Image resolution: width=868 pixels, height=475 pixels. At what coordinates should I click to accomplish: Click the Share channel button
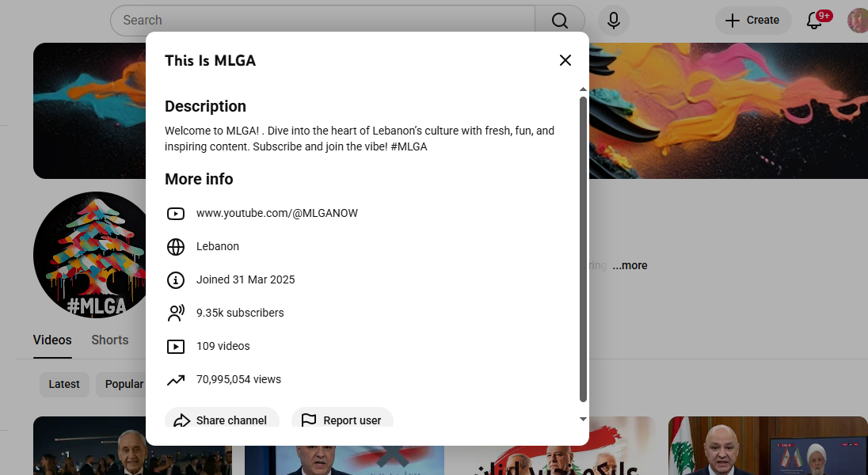click(x=222, y=420)
